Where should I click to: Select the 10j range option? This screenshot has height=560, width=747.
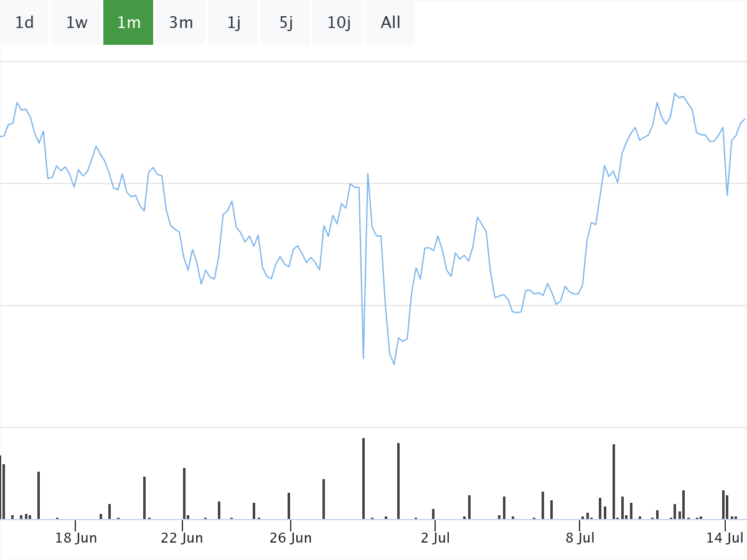[x=339, y=23]
